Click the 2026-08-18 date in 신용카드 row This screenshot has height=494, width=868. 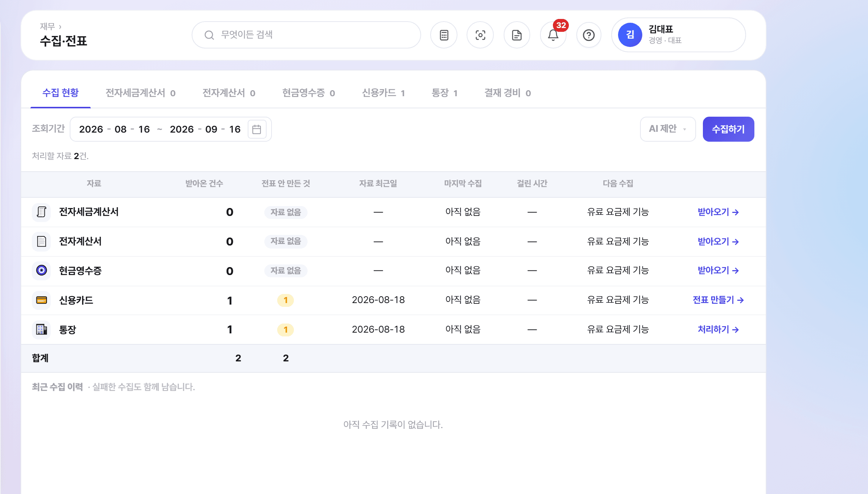tap(378, 300)
